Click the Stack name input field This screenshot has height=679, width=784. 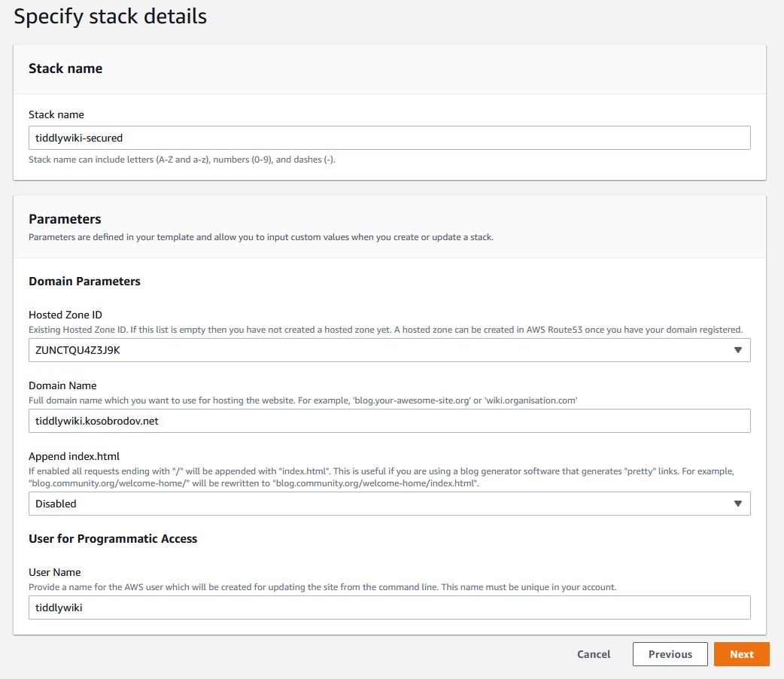coord(389,138)
